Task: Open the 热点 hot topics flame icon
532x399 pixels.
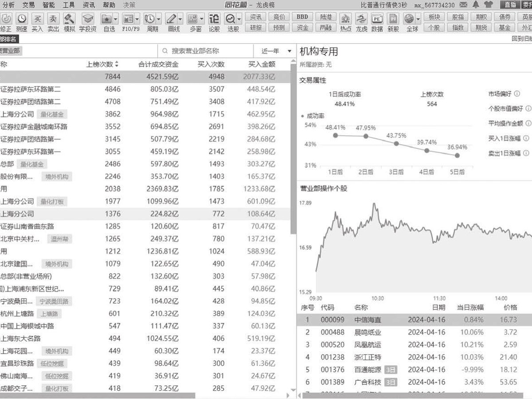Action: [345, 19]
